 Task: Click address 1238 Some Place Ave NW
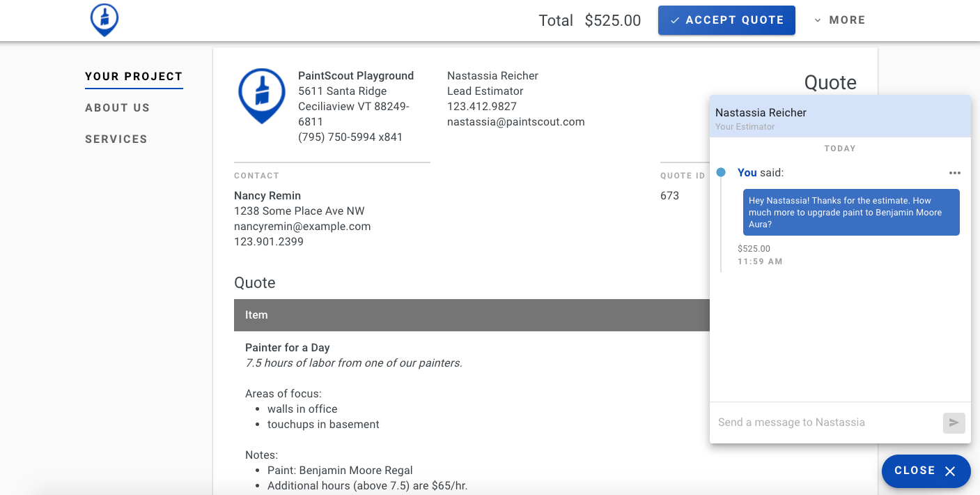[x=300, y=211]
